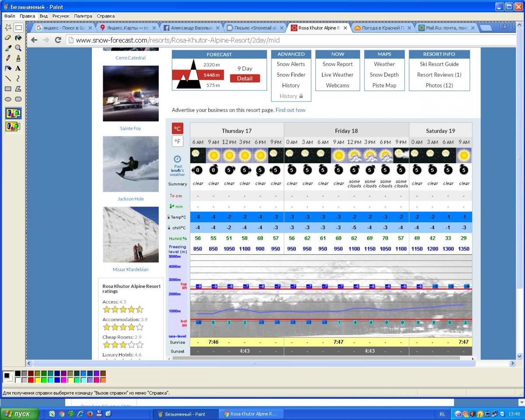Open the Вид menu
The height and width of the screenshot is (420, 525).
click(43, 16)
